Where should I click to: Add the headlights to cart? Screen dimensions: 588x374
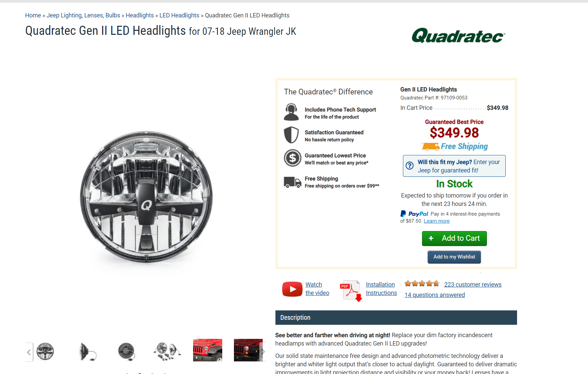point(454,238)
